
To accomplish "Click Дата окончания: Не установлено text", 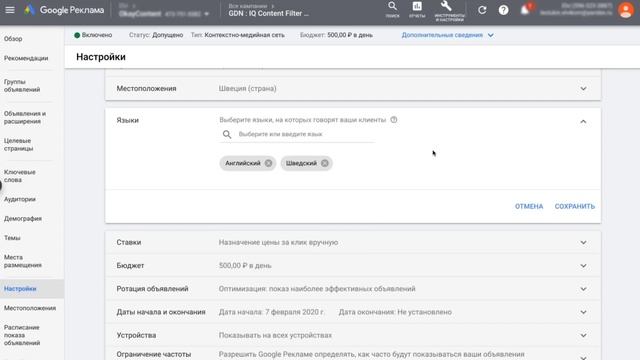I will tap(395, 312).
